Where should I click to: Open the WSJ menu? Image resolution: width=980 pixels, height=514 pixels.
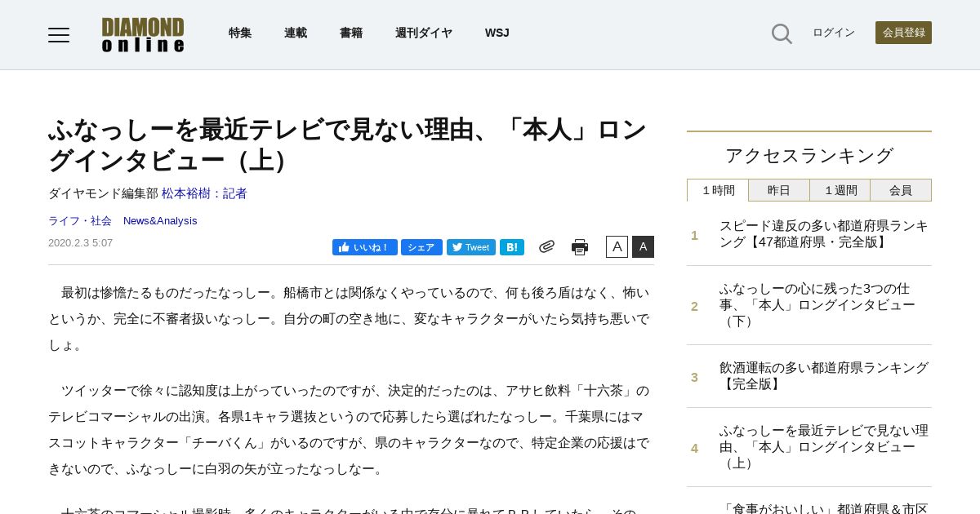pyautogui.click(x=497, y=33)
